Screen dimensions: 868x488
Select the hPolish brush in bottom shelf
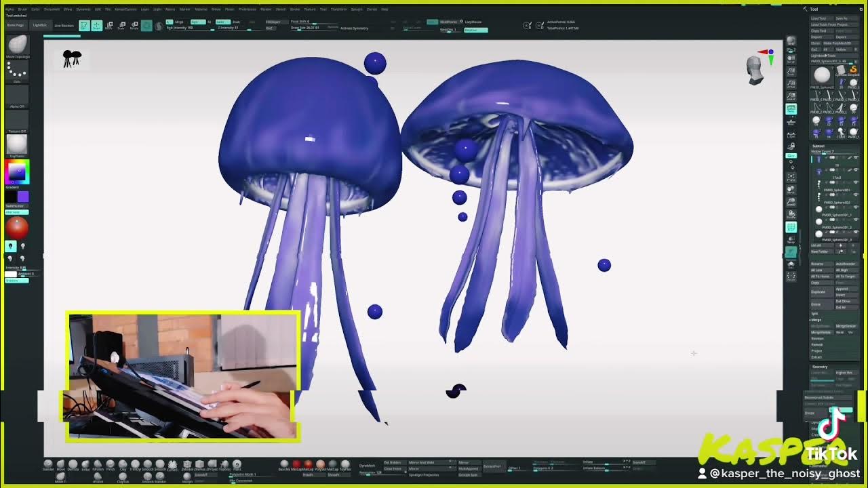pos(98,464)
